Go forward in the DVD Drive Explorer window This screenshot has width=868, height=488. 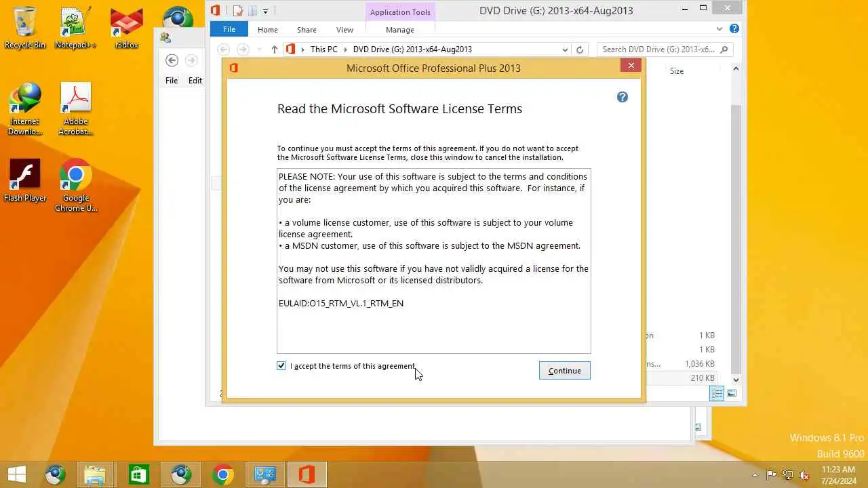[x=243, y=49]
